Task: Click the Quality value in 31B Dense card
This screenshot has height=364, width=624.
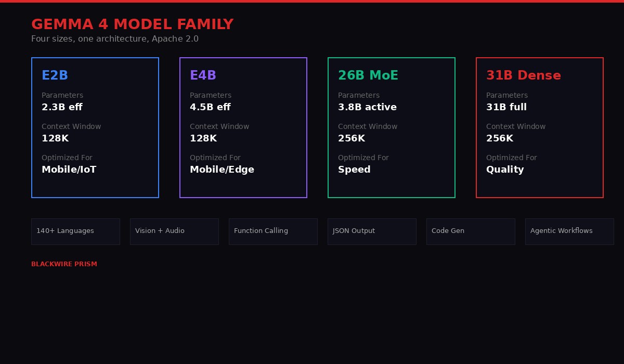Action: click(x=504, y=170)
